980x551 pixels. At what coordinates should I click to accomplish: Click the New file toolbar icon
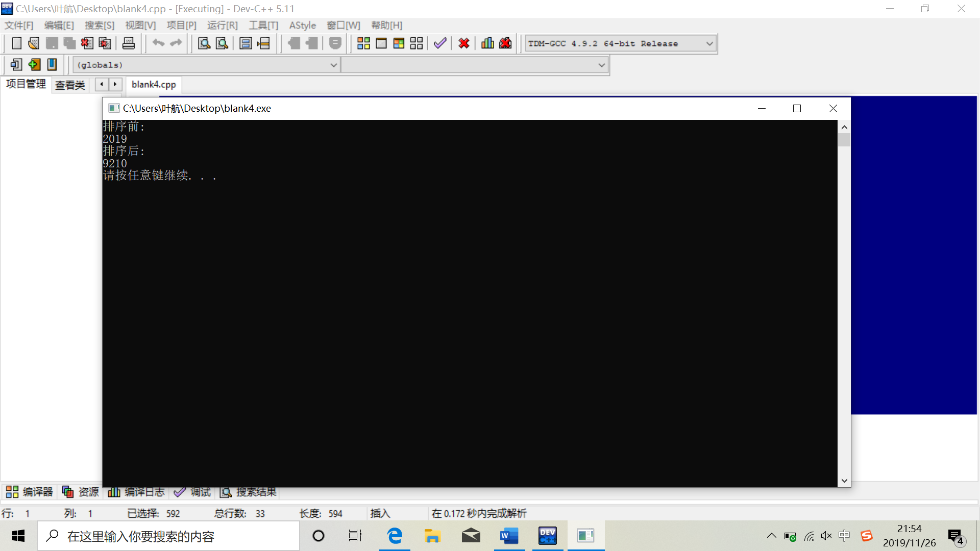click(x=16, y=43)
